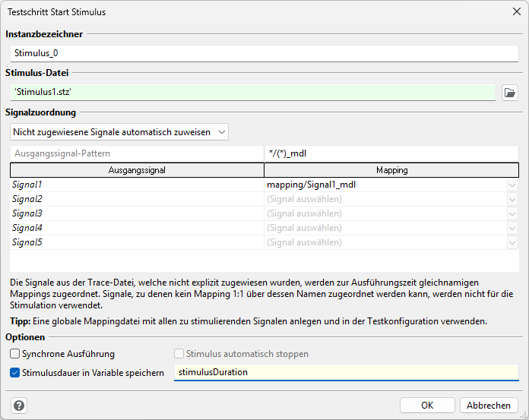529x420 pixels.
Task: Select the Signal3 row name
Action: [27, 213]
